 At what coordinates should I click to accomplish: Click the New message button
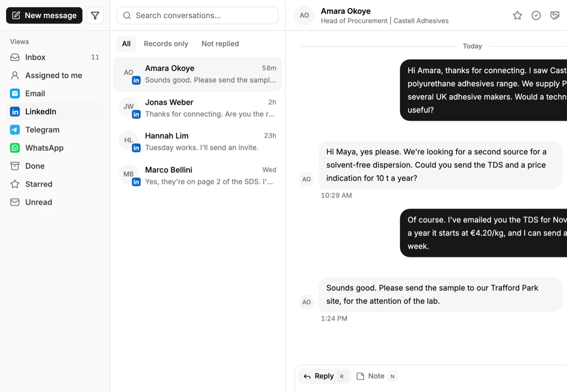(44, 16)
